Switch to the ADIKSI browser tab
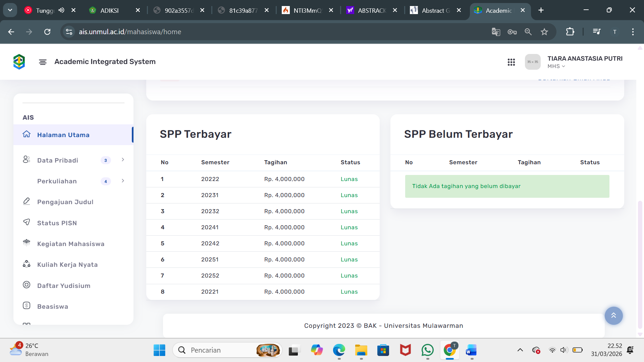The width and height of the screenshot is (644, 362). point(109,10)
